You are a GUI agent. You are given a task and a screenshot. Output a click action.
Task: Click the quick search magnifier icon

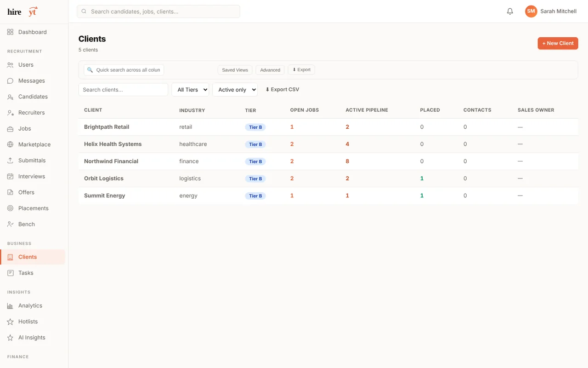click(90, 70)
